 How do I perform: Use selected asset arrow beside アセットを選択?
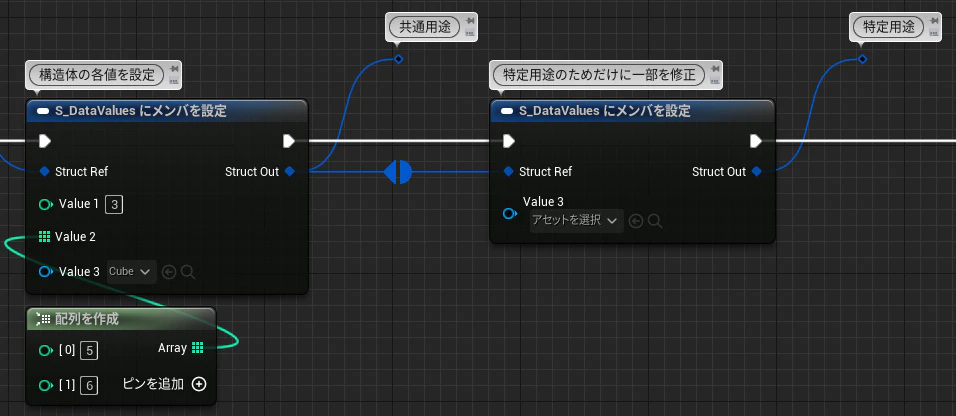pyautogui.click(x=636, y=221)
